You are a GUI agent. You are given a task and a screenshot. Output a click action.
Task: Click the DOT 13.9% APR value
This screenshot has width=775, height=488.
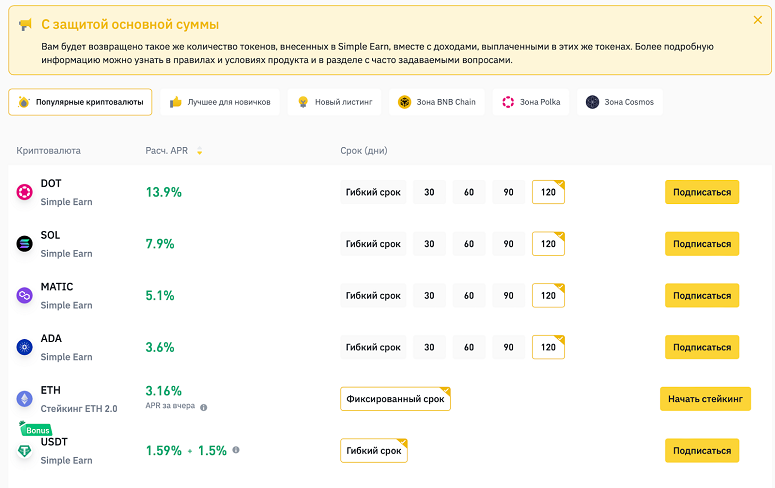click(164, 192)
